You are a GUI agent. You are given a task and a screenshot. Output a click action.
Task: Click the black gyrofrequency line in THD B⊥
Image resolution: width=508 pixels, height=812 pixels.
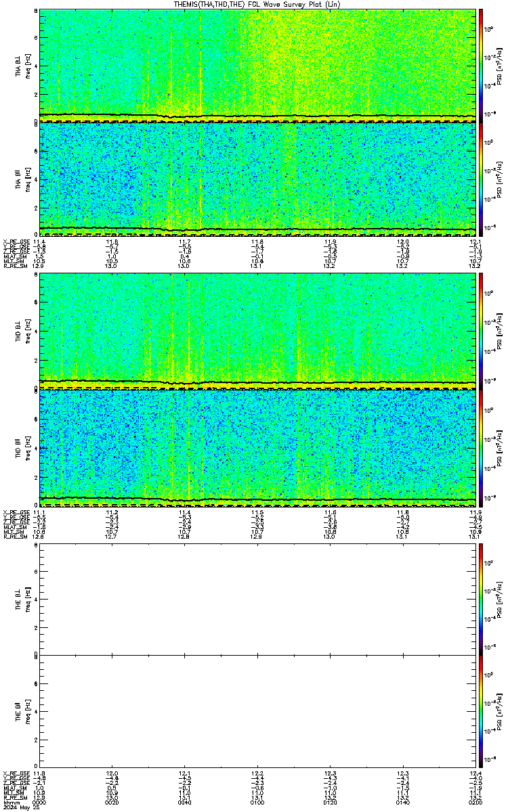pos(257,382)
